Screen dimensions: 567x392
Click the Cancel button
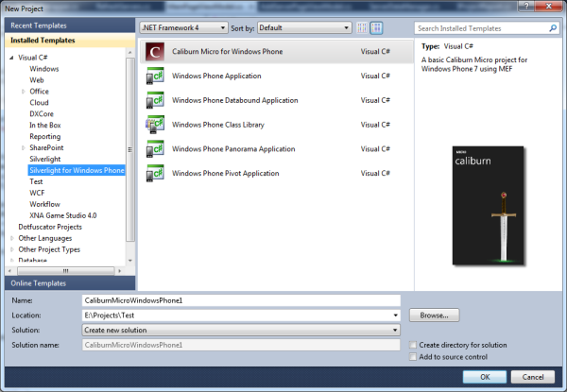coord(533,377)
